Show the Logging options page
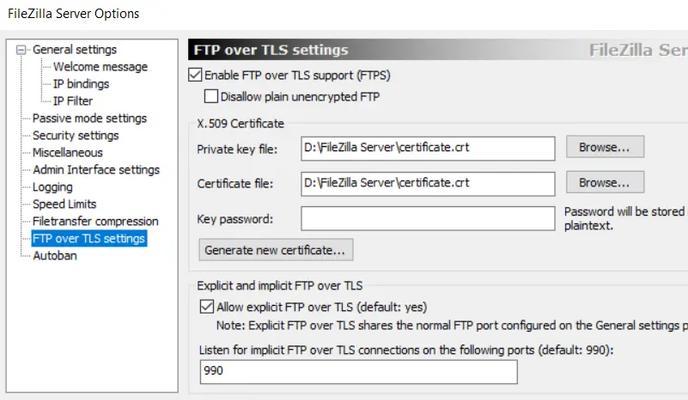This screenshot has width=688, height=400. [53, 187]
